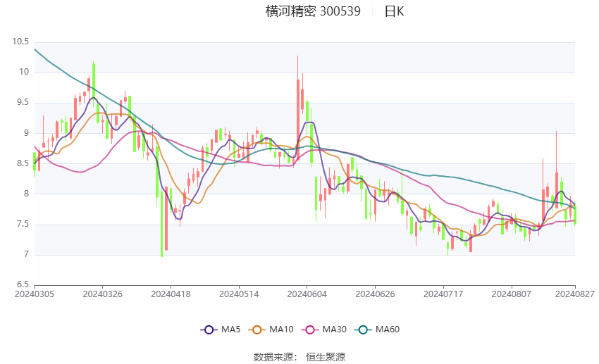Toggle the MA10 legend series
The height and width of the screenshot is (364, 599).
(271, 330)
